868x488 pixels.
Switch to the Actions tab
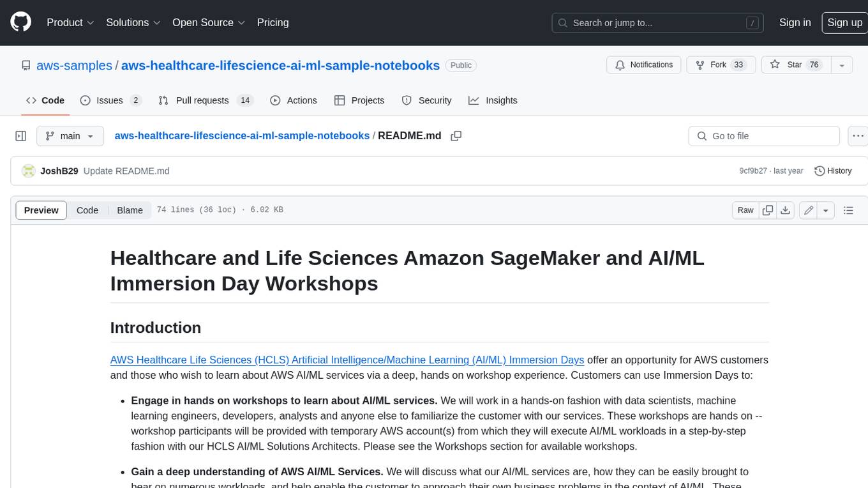point(294,100)
